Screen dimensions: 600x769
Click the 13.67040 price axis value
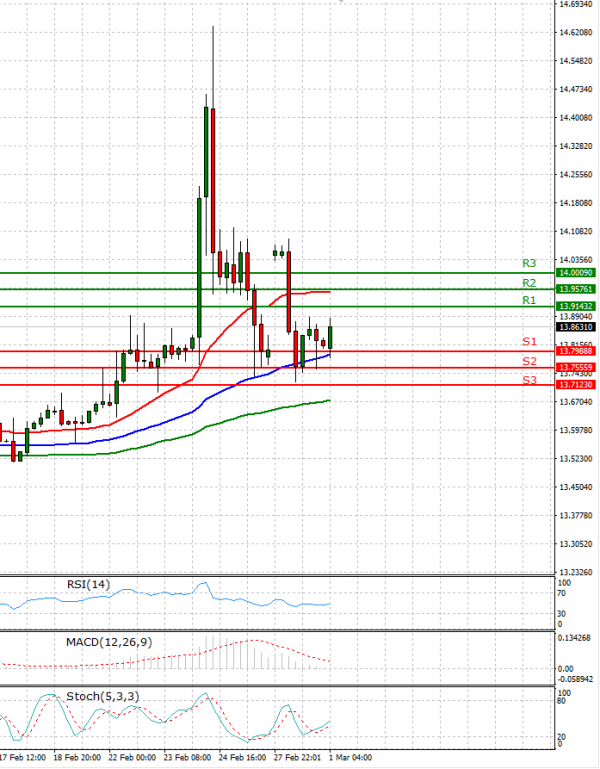coord(575,402)
